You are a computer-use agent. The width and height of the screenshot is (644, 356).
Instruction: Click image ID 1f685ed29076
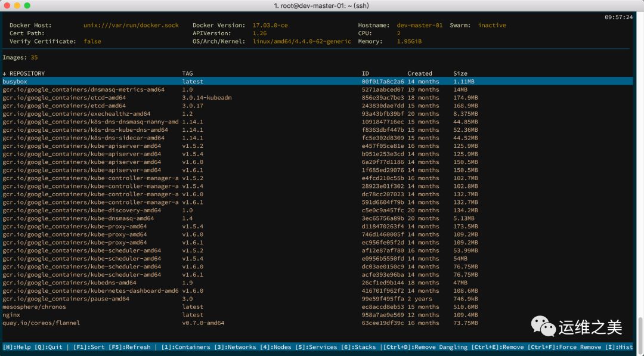tap(383, 170)
